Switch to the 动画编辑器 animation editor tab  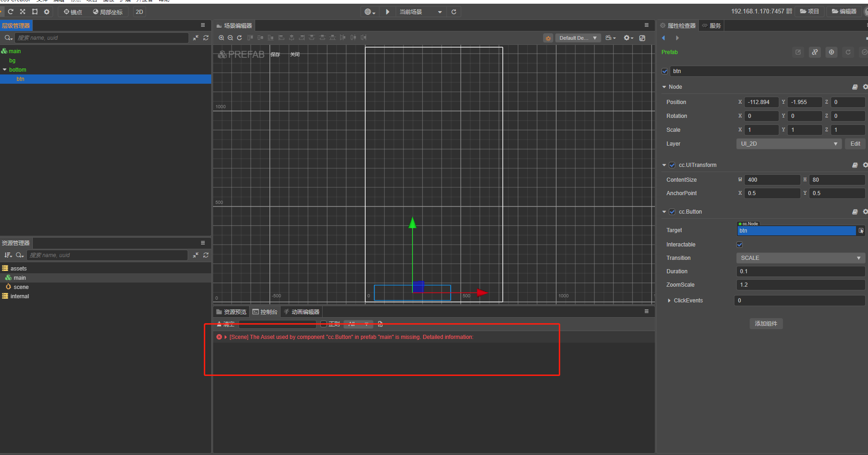pyautogui.click(x=301, y=312)
